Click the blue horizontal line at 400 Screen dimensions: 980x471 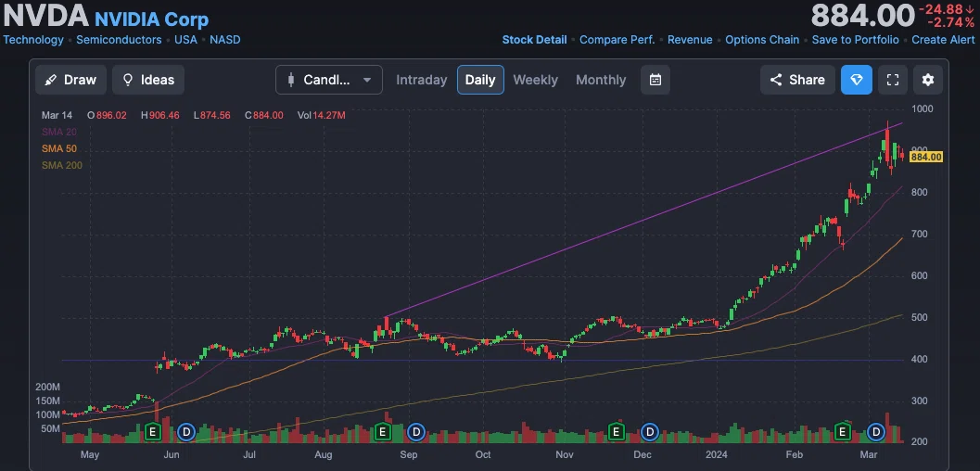[x=481, y=360]
